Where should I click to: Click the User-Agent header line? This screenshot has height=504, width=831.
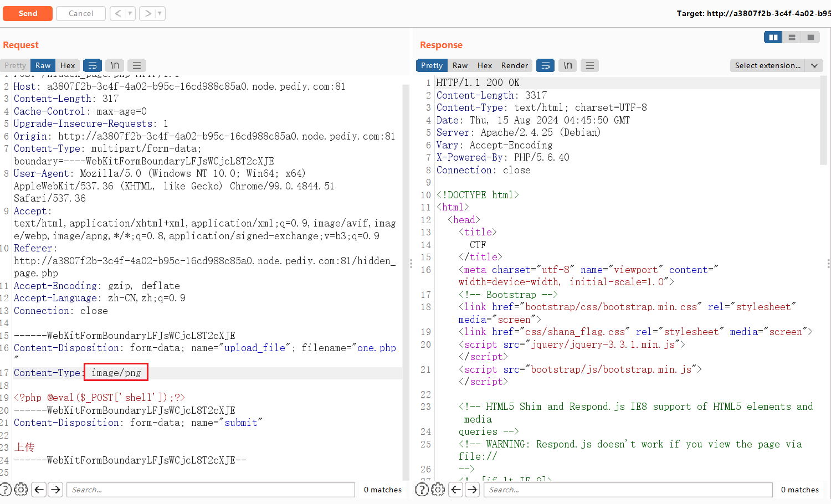[174, 186]
